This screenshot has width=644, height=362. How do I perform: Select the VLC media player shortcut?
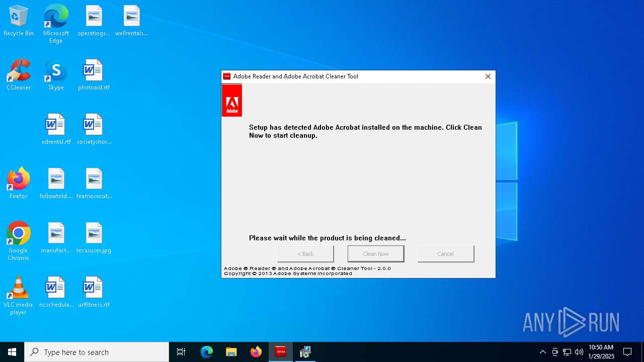[x=19, y=296]
